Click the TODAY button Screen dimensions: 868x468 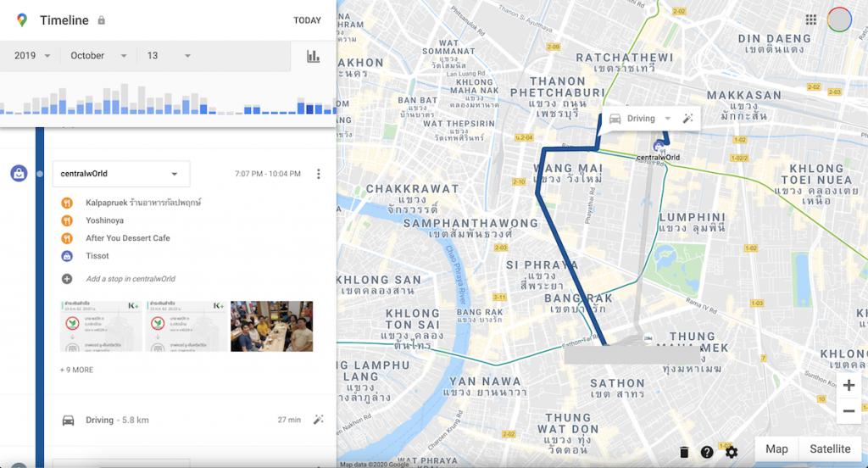click(307, 20)
